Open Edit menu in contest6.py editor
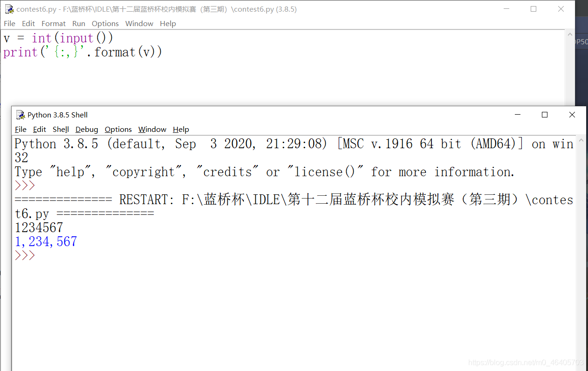 click(x=28, y=23)
